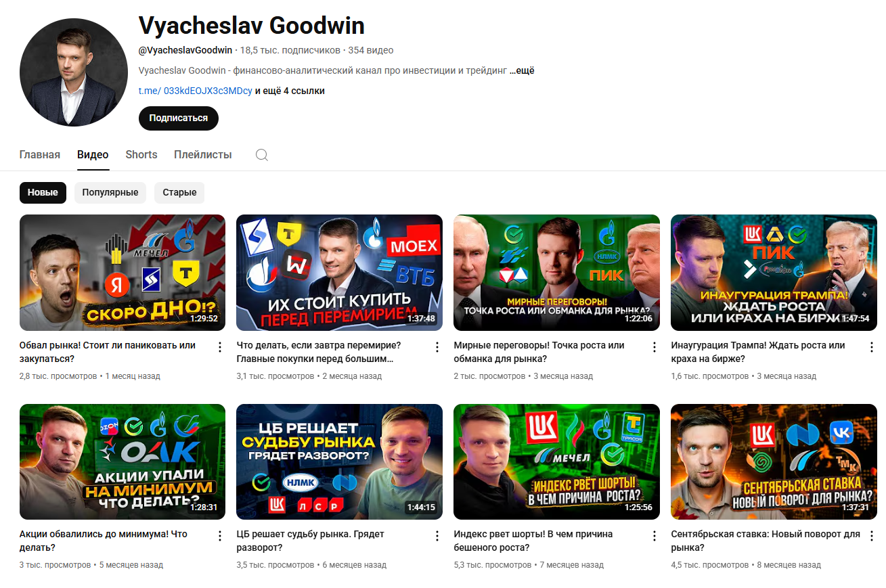Sort videos by Новые chip

[43, 192]
